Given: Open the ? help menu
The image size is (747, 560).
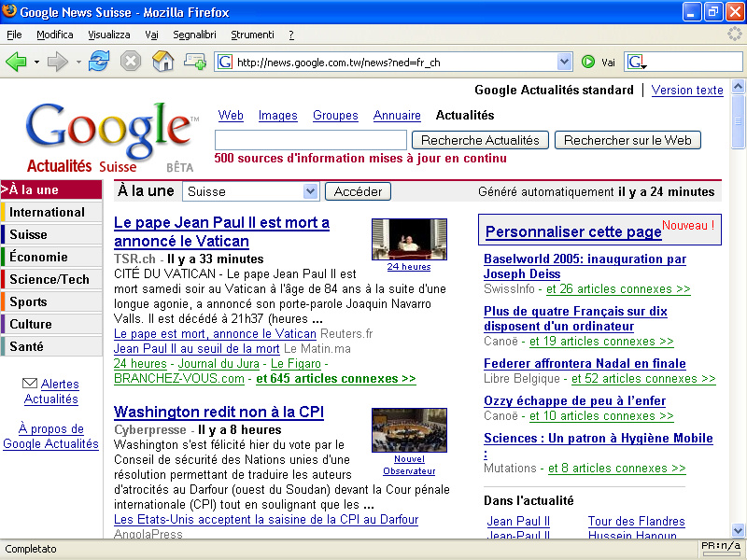Looking at the screenshot, I should [291, 35].
